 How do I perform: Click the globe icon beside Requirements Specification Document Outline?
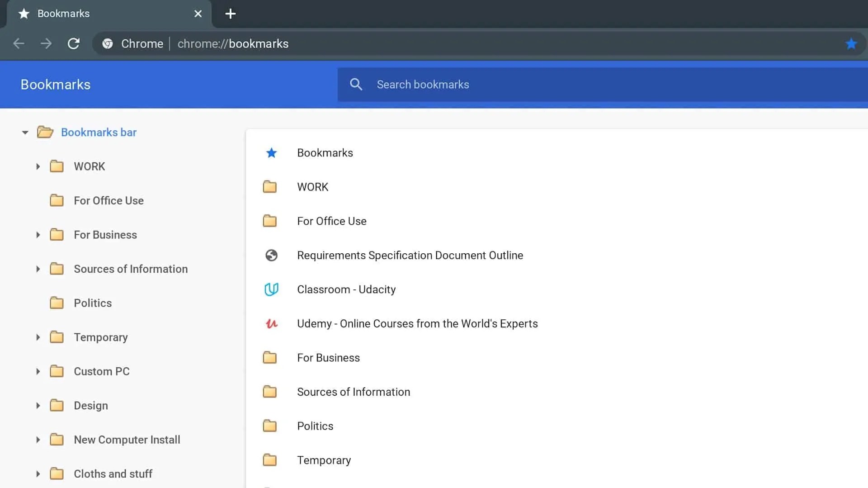click(x=271, y=255)
